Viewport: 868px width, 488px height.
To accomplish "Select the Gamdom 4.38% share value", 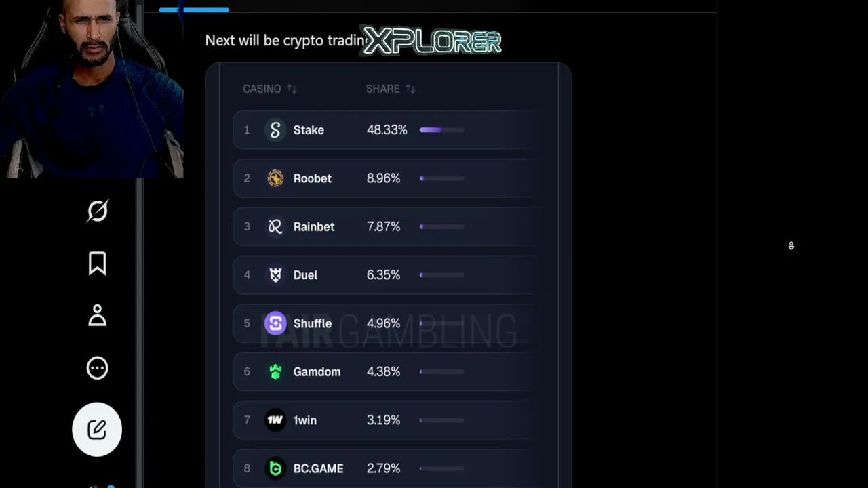I will pyautogui.click(x=384, y=371).
